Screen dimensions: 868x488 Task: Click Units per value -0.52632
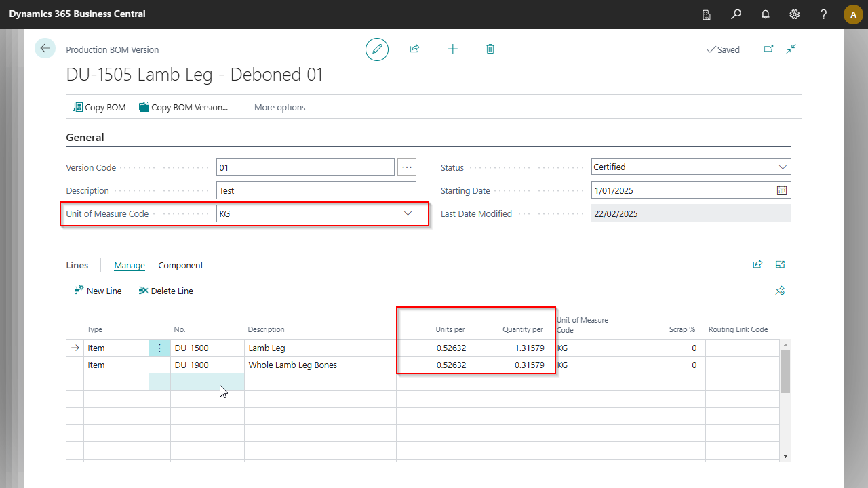point(436,365)
